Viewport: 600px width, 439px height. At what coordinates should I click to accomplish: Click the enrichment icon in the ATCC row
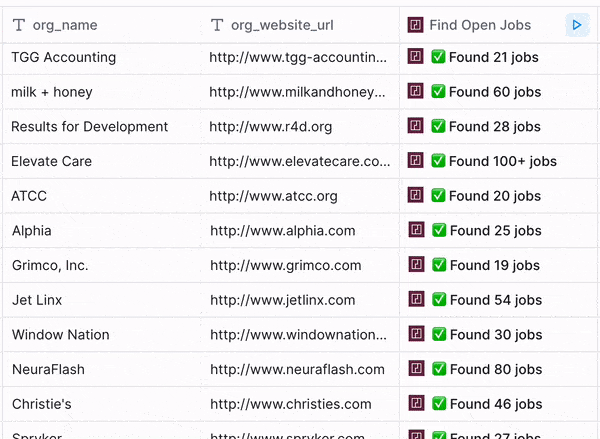(415, 195)
